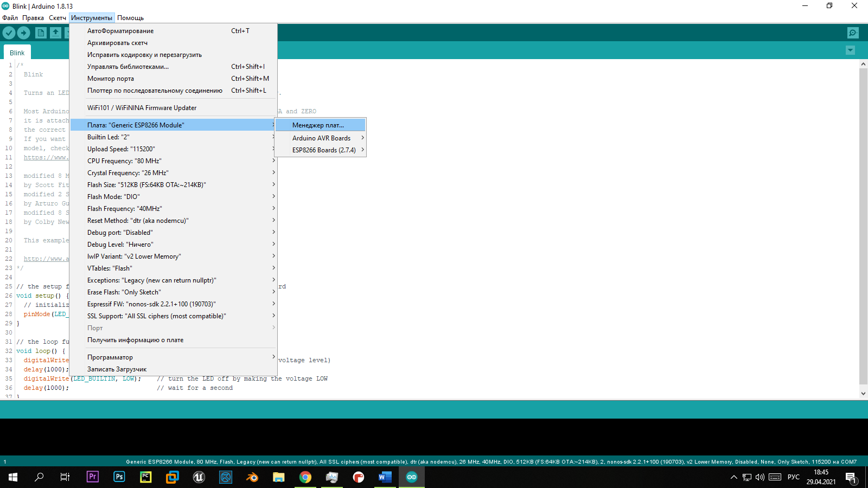Select the Blink sketch tab

point(17,53)
